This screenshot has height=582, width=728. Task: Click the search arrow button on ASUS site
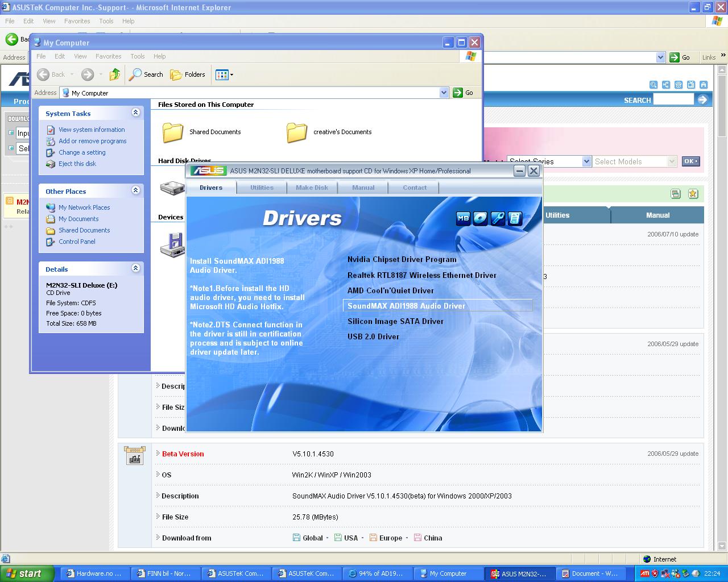click(x=702, y=99)
